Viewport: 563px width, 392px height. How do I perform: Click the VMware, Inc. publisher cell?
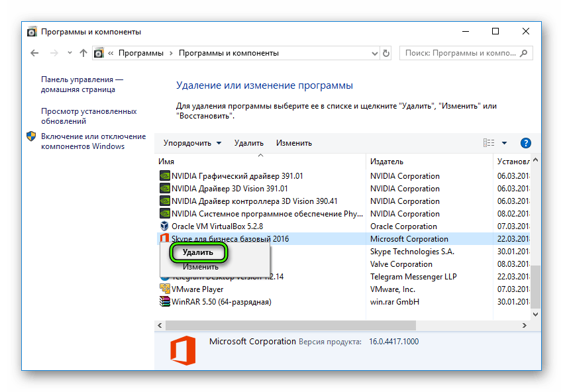(393, 289)
